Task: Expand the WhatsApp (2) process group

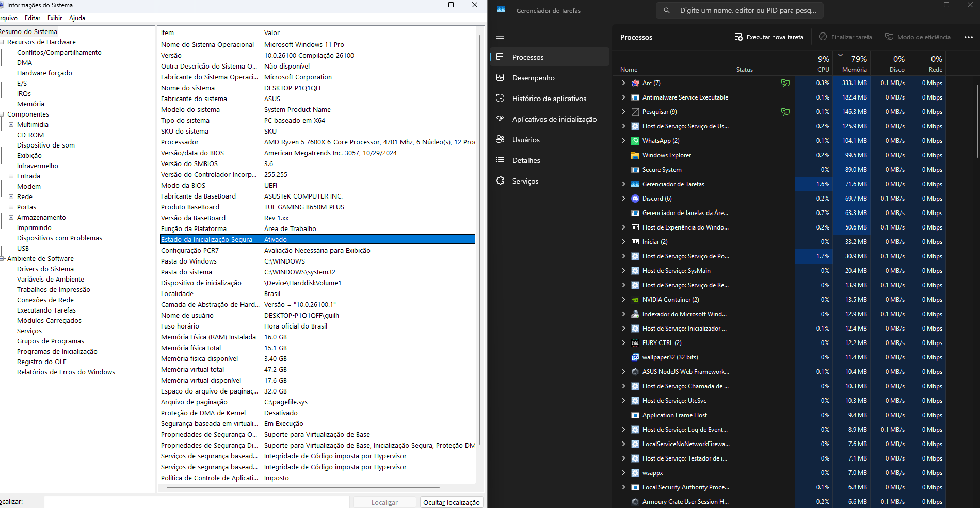Action: (x=623, y=141)
